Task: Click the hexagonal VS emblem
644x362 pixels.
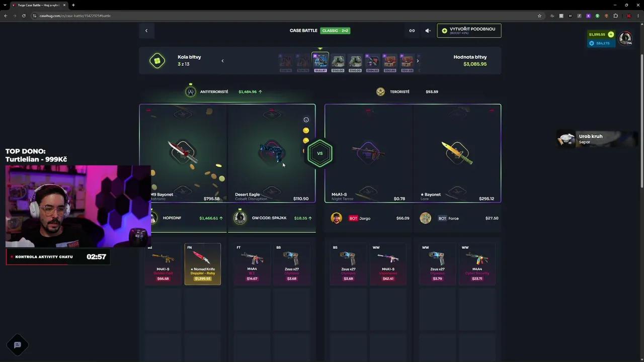Action: (320, 153)
